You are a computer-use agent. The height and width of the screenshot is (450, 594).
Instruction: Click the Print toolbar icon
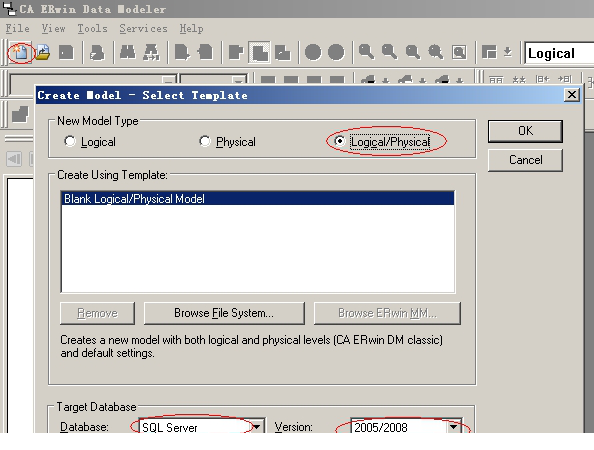[97, 52]
